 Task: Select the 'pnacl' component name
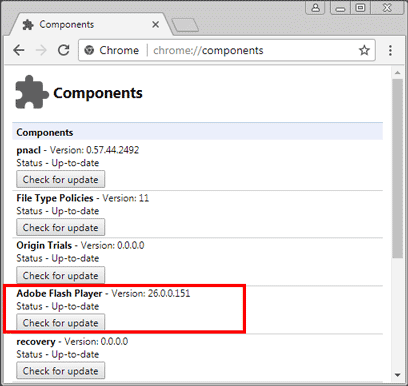29,150
